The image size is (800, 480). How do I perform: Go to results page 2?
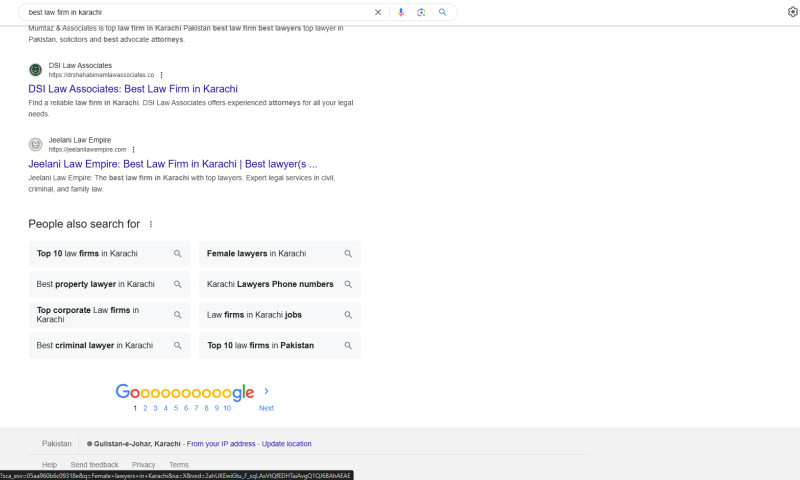click(x=145, y=408)
